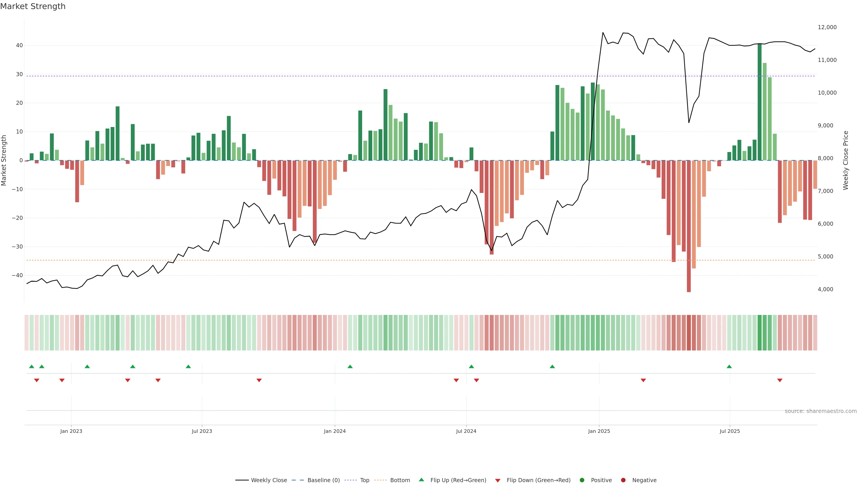This screenshot has height=488, width=868.
Task: Click the Positive green circle legend icon
Action: click(x=582, y=480)
